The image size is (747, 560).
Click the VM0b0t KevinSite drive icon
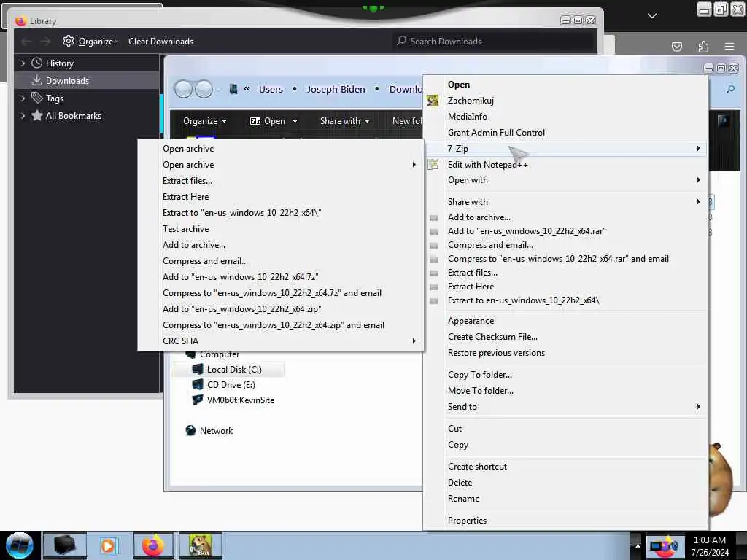point(197,400)
